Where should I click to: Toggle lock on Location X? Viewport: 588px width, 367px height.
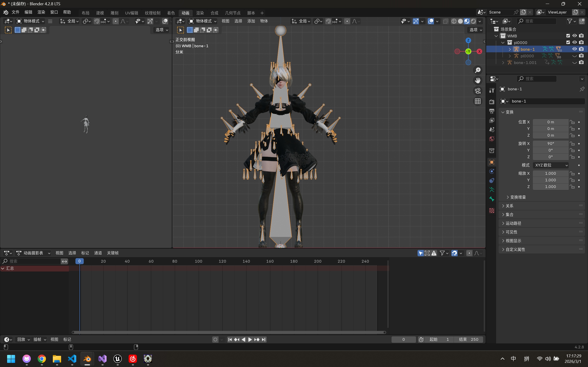click(572, 122)
